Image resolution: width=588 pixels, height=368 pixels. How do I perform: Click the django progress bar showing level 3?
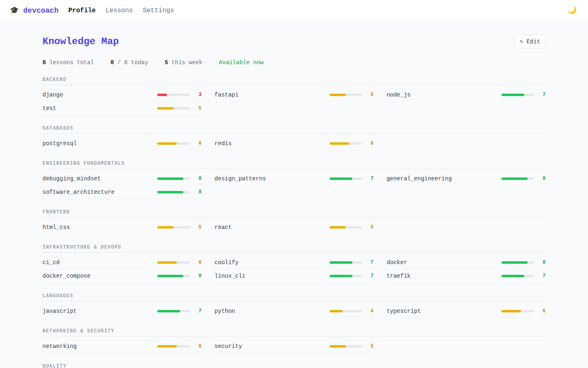173,94
